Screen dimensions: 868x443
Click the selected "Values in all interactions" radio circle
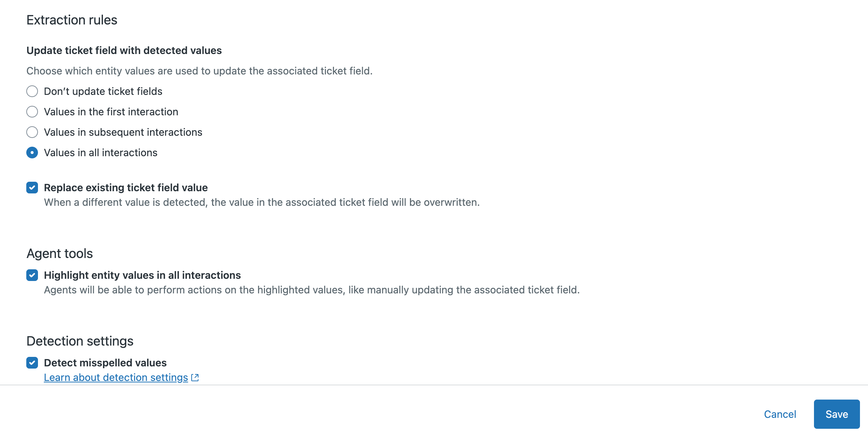pyautogui.click(x=32, y=153)
